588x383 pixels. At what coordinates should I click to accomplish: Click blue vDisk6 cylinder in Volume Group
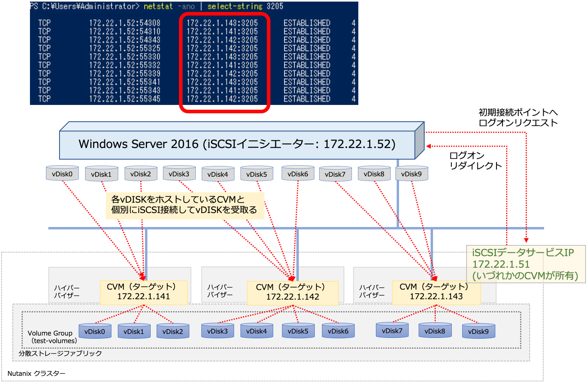click(338, 331)
